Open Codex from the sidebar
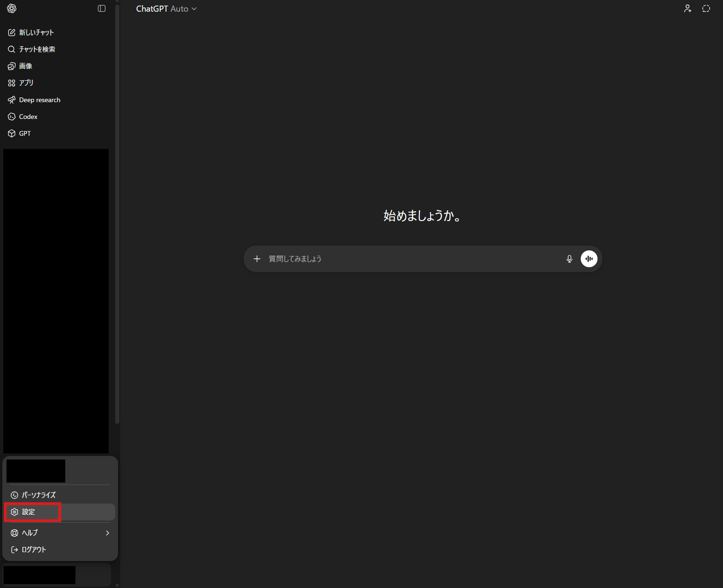 click(x=28, y=117)
